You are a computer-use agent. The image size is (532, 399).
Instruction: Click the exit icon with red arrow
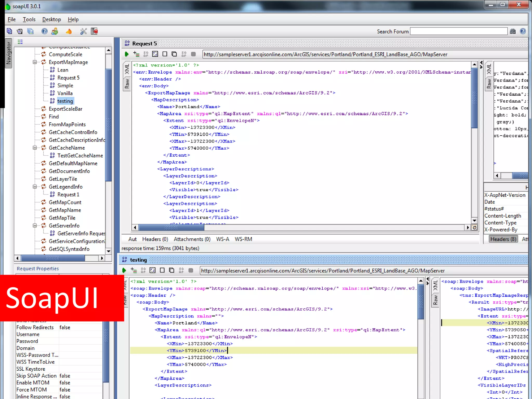pyautogui.click(x=94, y=31)
